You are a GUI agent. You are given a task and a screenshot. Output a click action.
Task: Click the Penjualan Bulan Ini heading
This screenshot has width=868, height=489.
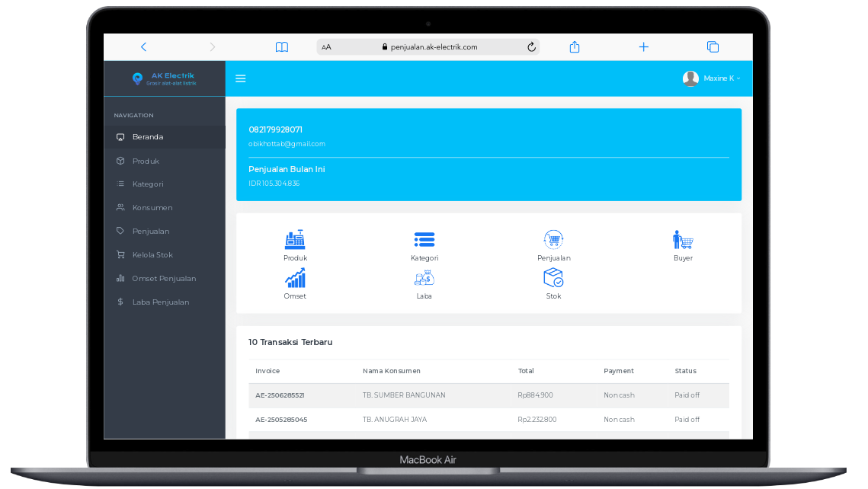287,169
